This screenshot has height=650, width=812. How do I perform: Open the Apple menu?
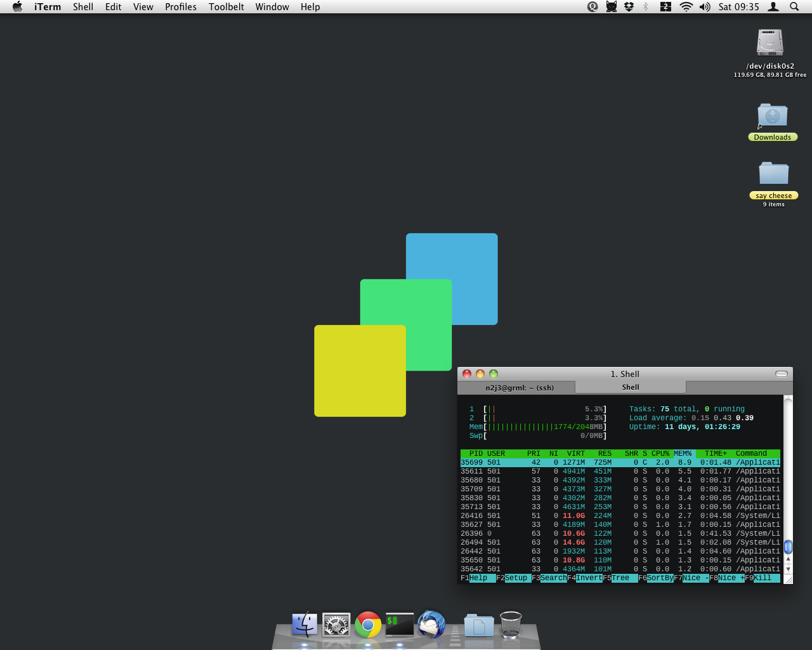17,6
